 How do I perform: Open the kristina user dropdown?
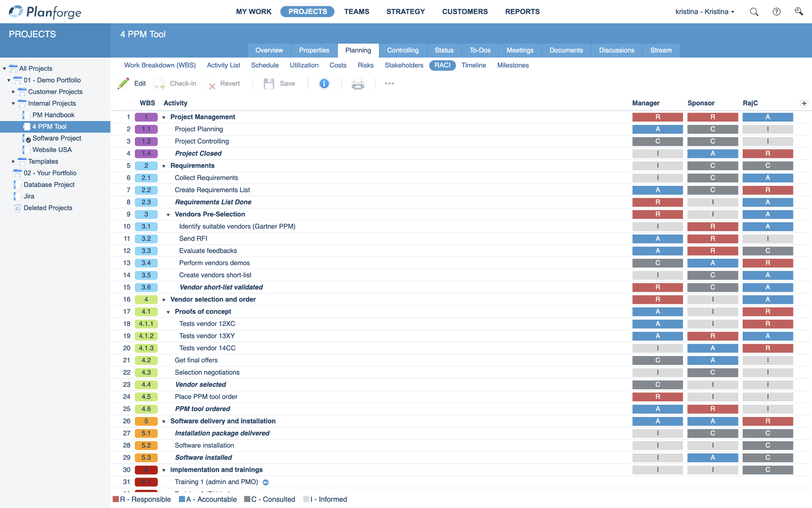pos(705,12)
